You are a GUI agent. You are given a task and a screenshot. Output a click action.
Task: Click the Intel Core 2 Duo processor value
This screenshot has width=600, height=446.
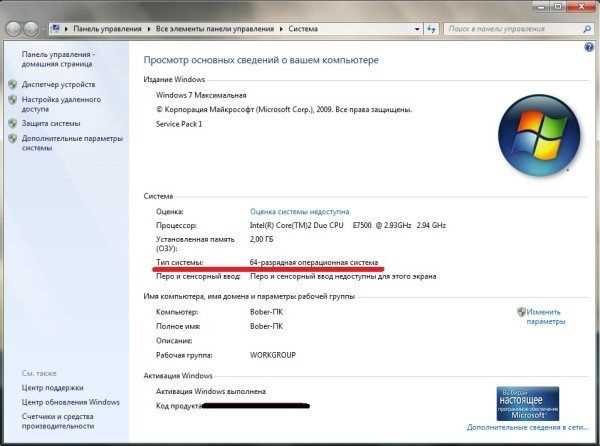(348, 225)
